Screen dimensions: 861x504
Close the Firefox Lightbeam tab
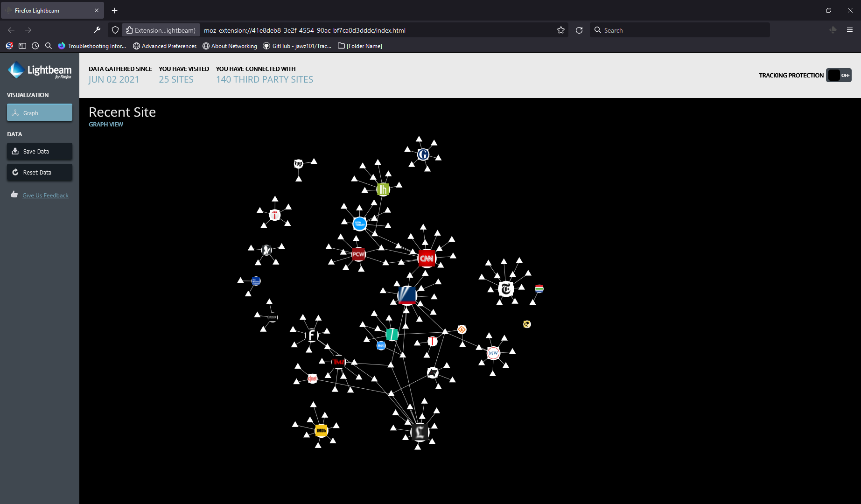click(x=97, y=10)
